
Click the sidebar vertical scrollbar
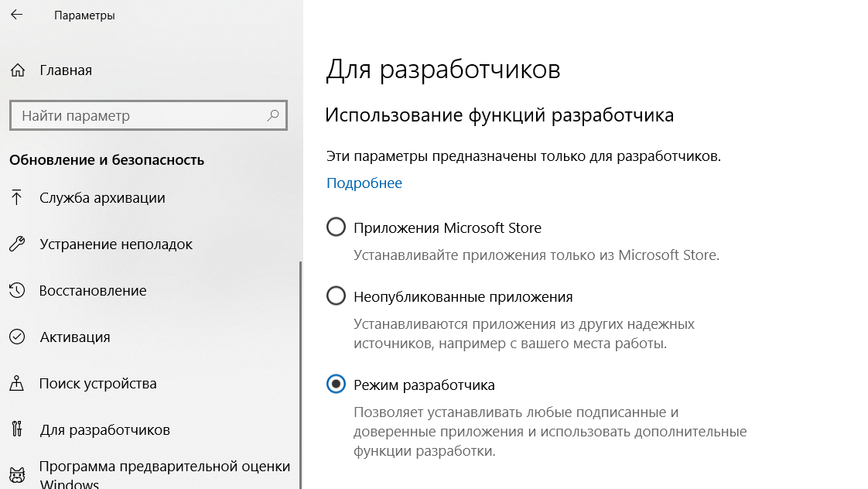click(x=301, y=375)
